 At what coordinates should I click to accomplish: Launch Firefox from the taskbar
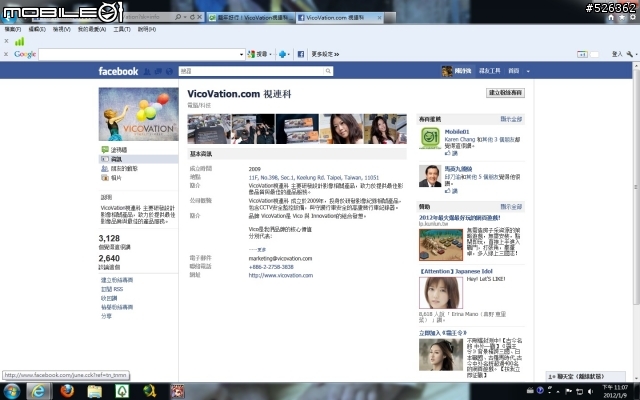coord(67,391)
